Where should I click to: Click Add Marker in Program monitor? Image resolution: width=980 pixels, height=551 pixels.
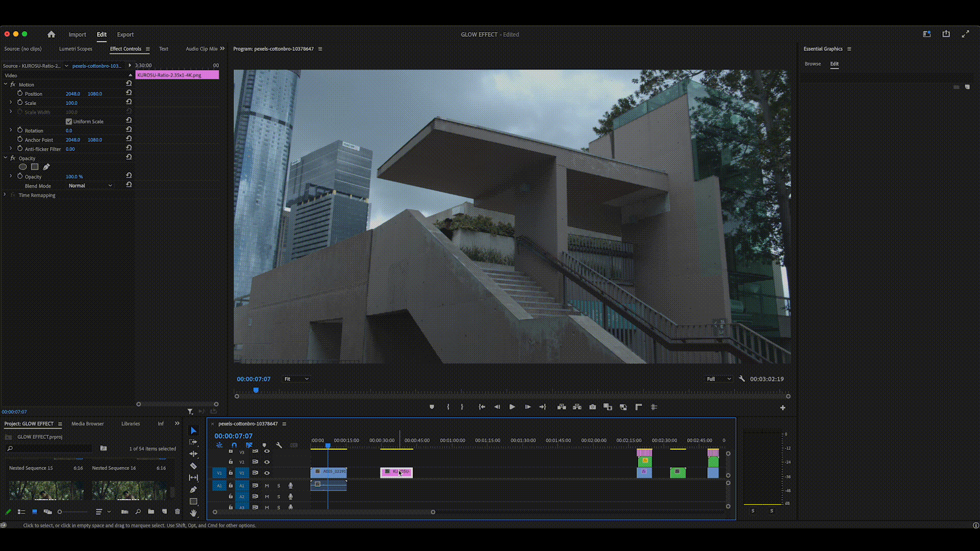click(432, 407)
